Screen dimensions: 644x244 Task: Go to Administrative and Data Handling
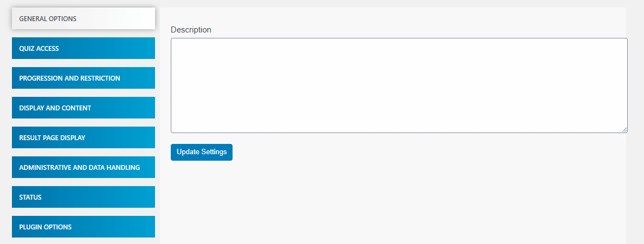(x=83, y=167)
